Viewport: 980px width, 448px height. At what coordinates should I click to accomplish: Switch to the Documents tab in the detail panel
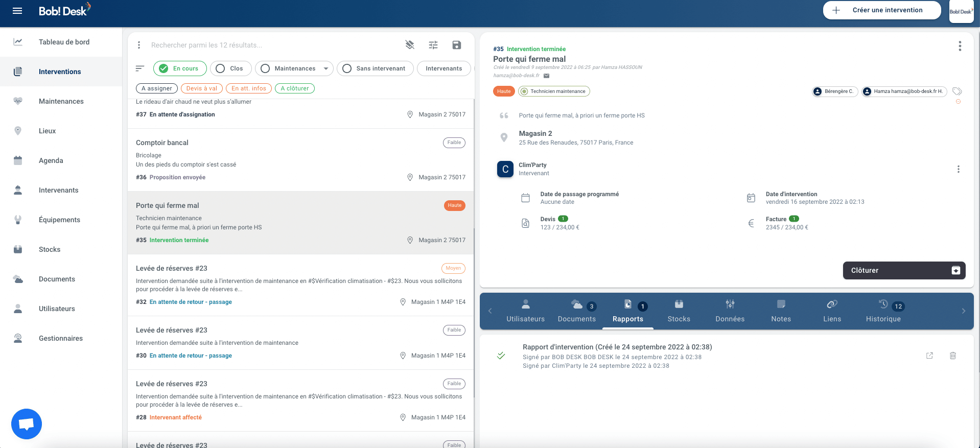coord(577,311)
